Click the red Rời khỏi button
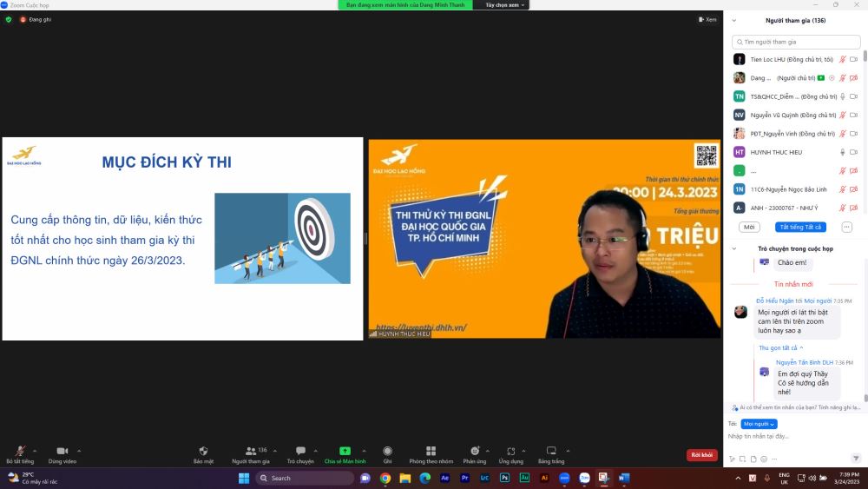Image resolution: width=868 pixels, height=489 pixels. click(701, 454)
